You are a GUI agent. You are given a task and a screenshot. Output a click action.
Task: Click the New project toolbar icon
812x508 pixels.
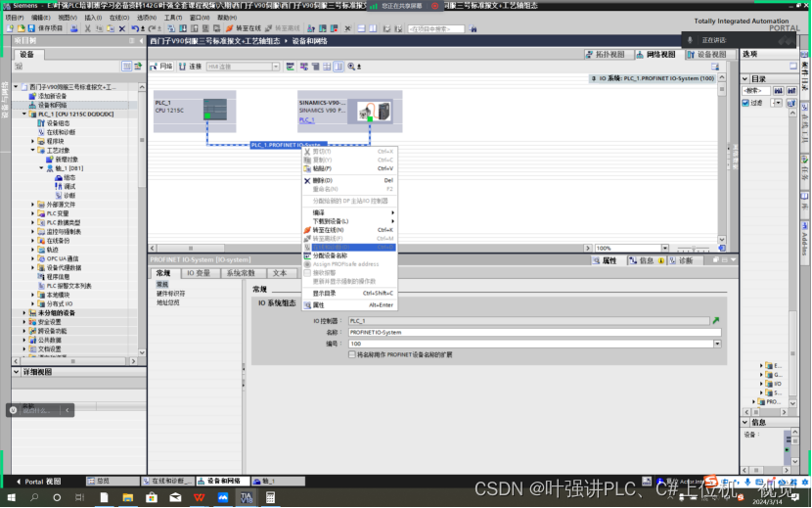[x=10, y=28]
